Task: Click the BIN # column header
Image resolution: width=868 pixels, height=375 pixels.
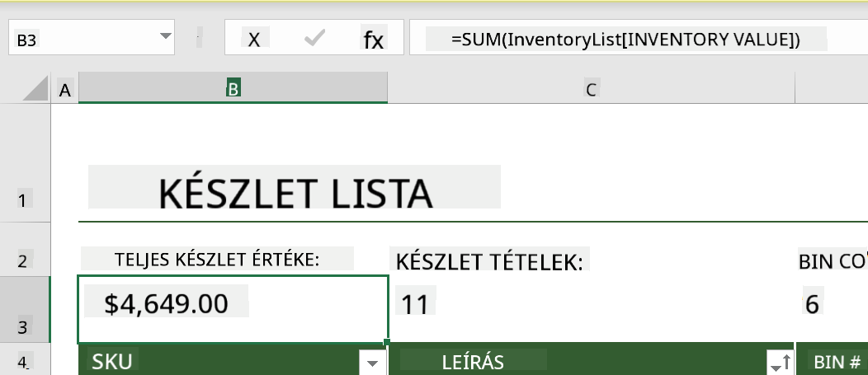Action: 837,362
